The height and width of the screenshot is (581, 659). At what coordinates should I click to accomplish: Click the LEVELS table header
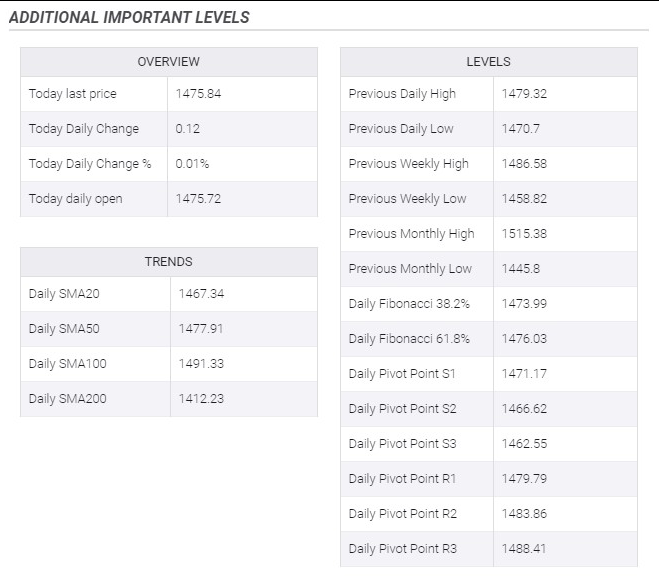(x=488, y=62)
